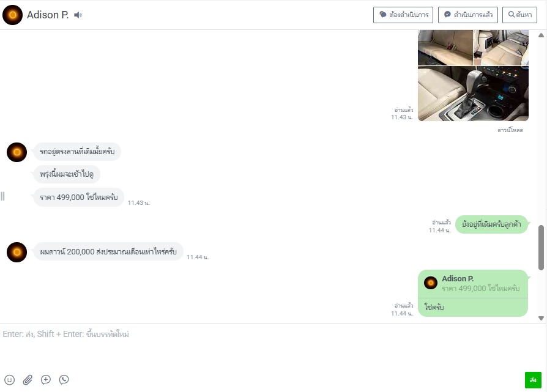Click the chat scrollbar thumb
The width and height of the screenshot is (547, 392).
(x=541, y=248)
